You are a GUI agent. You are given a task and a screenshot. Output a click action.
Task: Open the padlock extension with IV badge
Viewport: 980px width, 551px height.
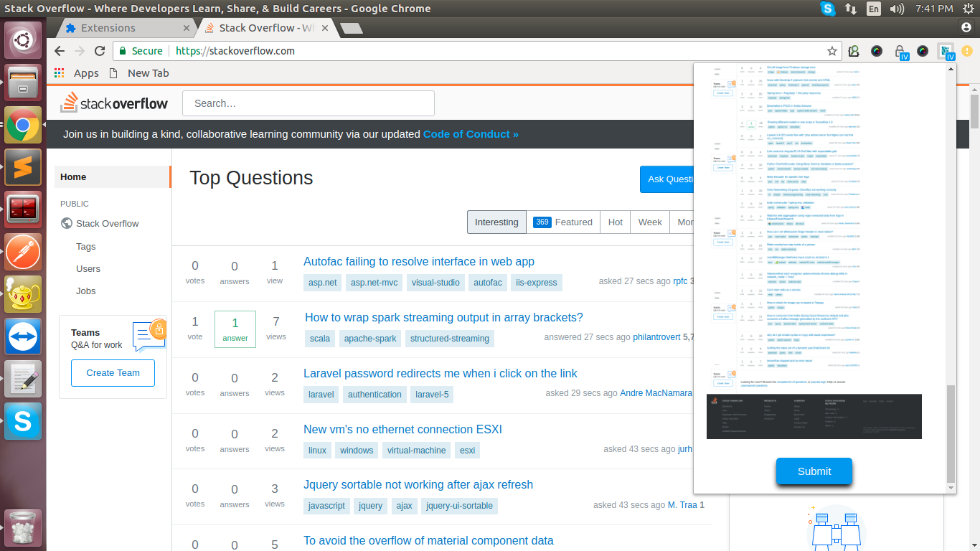[900, 52]
